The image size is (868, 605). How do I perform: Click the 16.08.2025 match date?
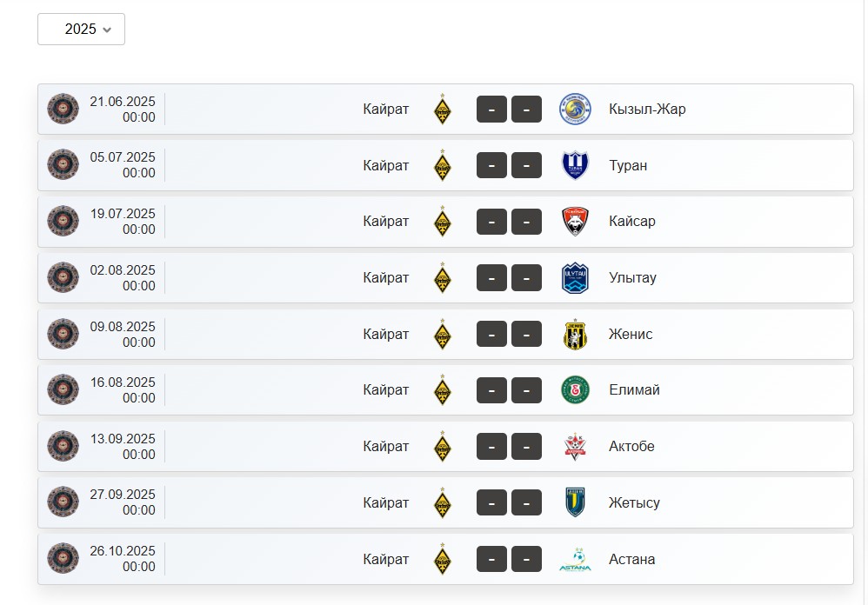tap(123, 382)
